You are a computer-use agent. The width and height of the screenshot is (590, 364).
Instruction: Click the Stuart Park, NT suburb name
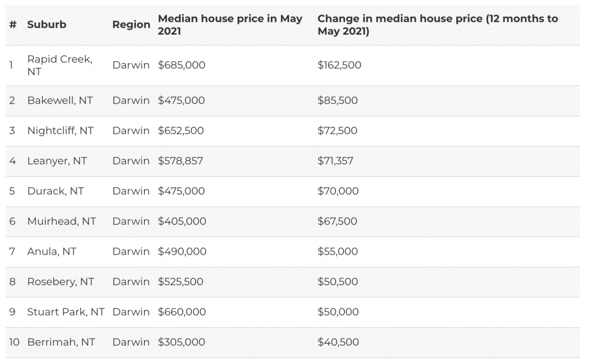point(66,312)
